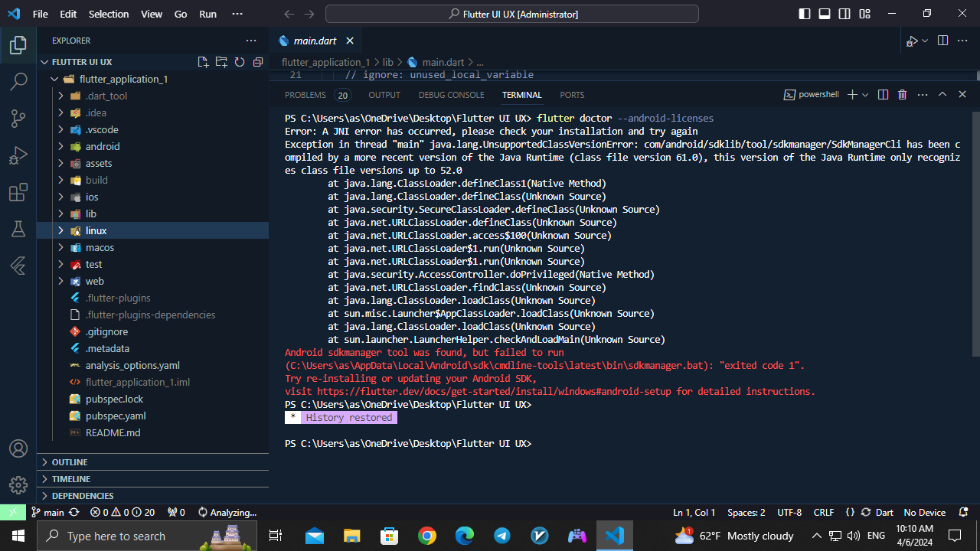980x551 pixels.
Task: Toggle the bottom panel layout
Action: 825,14
